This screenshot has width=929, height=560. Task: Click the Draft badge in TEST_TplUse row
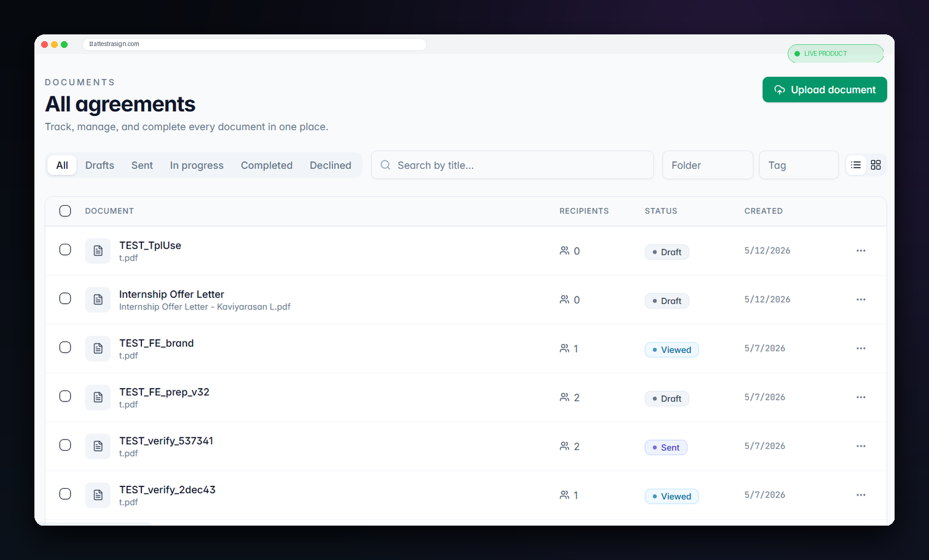coord(667,252)
